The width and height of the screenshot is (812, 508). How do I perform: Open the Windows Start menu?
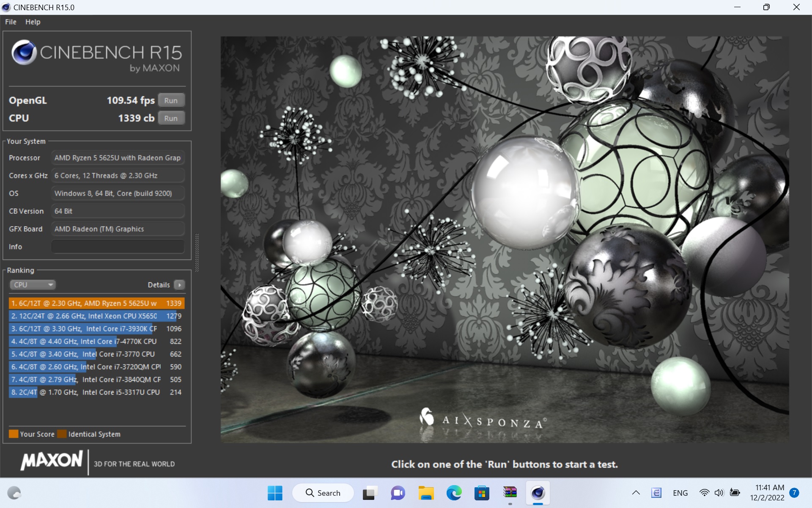click(275, 493)
